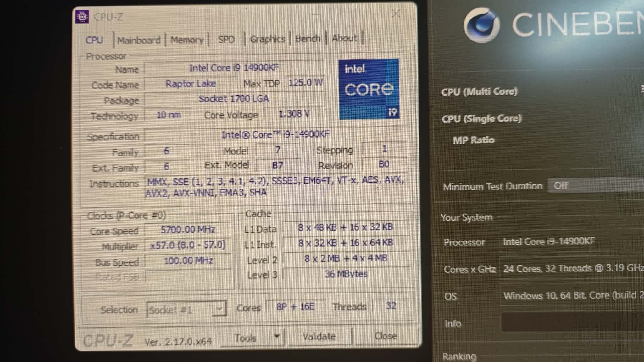Open the Tools dropdown arrow
The height and width of the screenshot is (362, 644).
[277, 337]
